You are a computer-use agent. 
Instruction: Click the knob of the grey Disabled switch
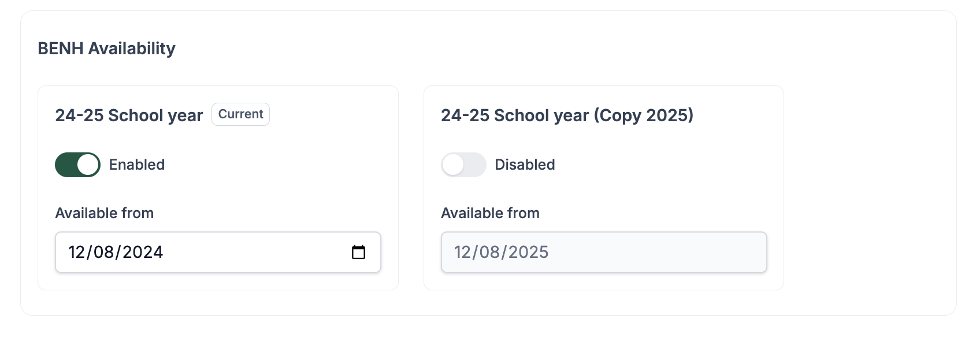click(x=453, y=164)
